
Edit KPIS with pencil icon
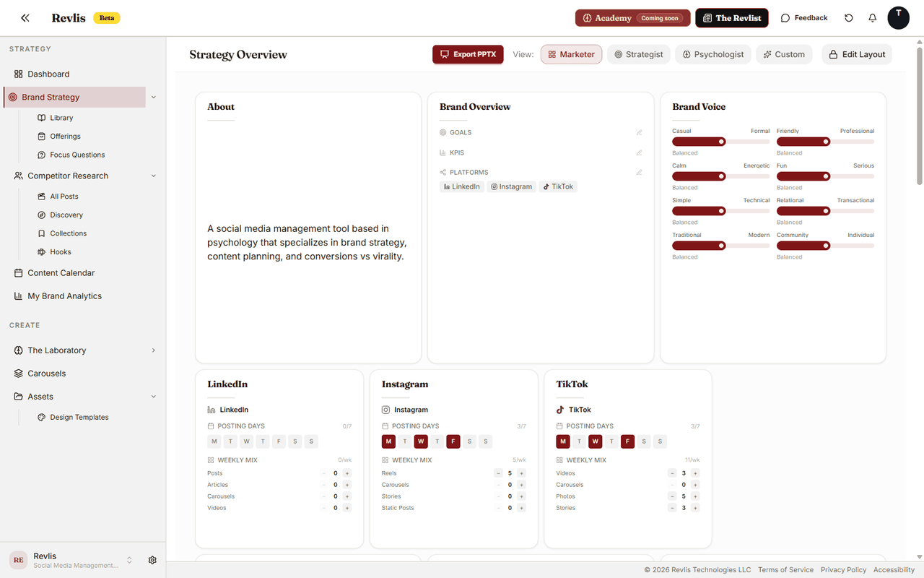point(639,152)
